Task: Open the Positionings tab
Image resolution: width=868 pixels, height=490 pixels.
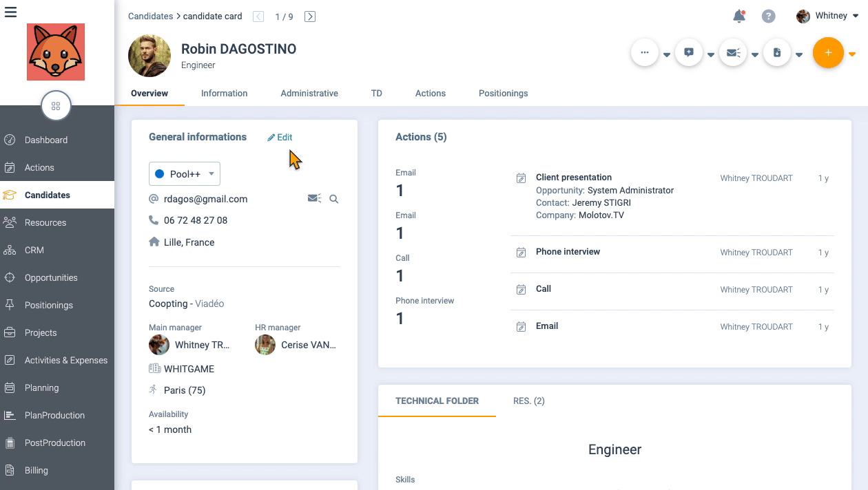Action: point(503,94)
